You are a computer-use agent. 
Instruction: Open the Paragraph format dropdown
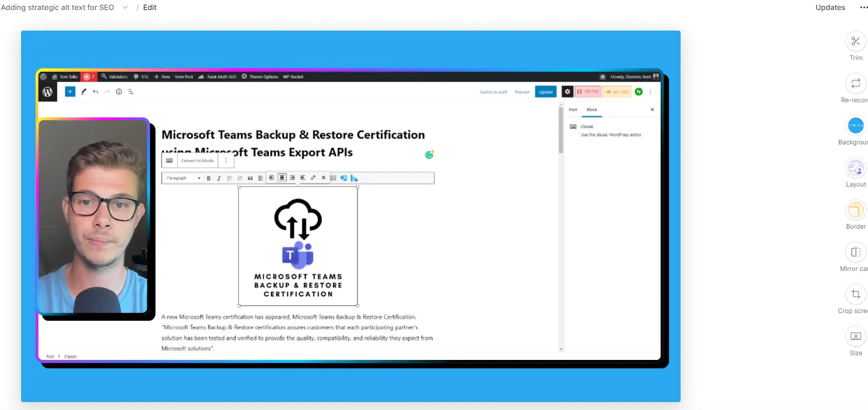click(183, 178)
